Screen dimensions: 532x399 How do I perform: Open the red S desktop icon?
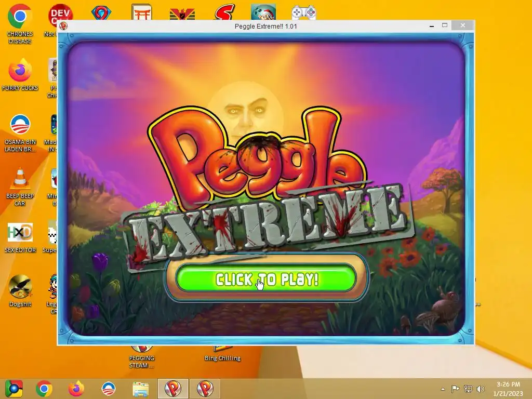point(224,12)
